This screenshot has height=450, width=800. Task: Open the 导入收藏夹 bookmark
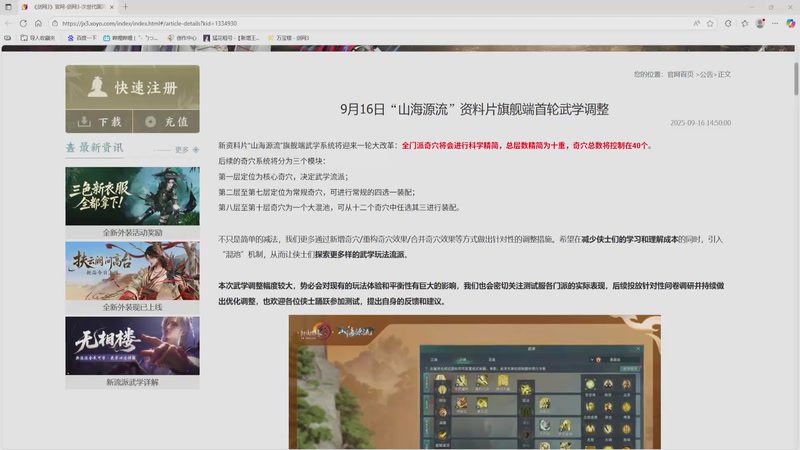point(38,38)
